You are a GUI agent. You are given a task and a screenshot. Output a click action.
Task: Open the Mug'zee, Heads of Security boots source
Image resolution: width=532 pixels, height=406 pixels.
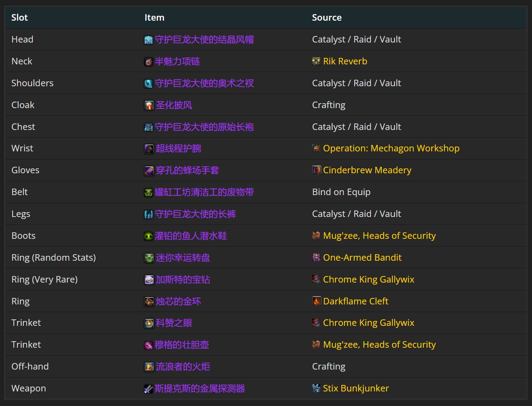[379, 236]
